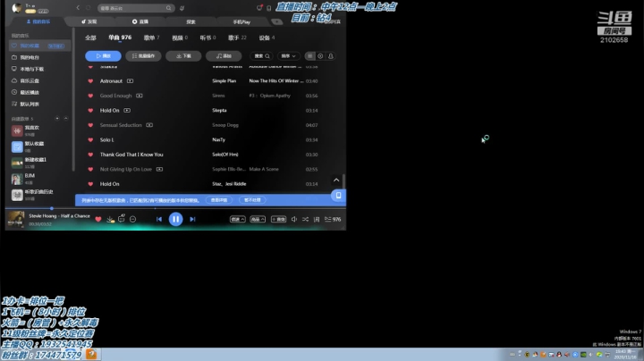Open the floating phone button
The width and height of the screenshot is (644, 361).
(338, 196)
